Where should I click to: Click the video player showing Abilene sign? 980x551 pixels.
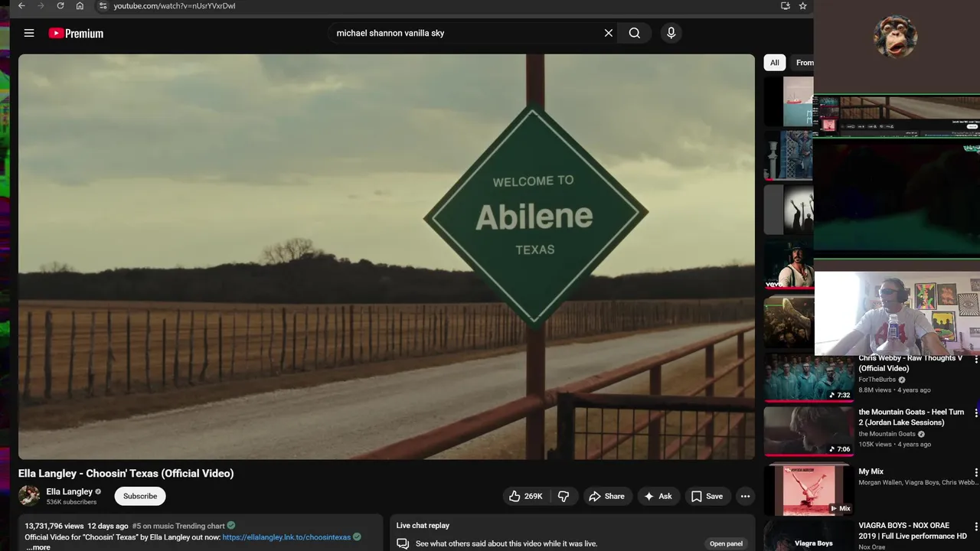click(x=387, y=256)
